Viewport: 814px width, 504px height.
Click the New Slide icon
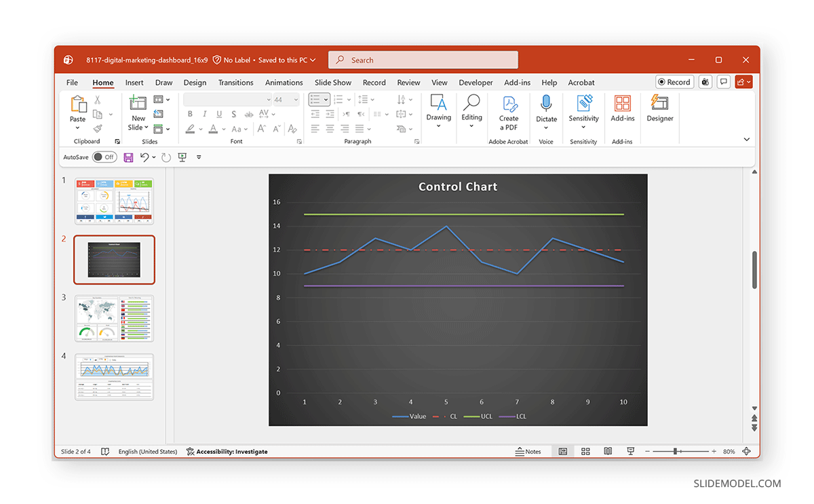(138, 103)
